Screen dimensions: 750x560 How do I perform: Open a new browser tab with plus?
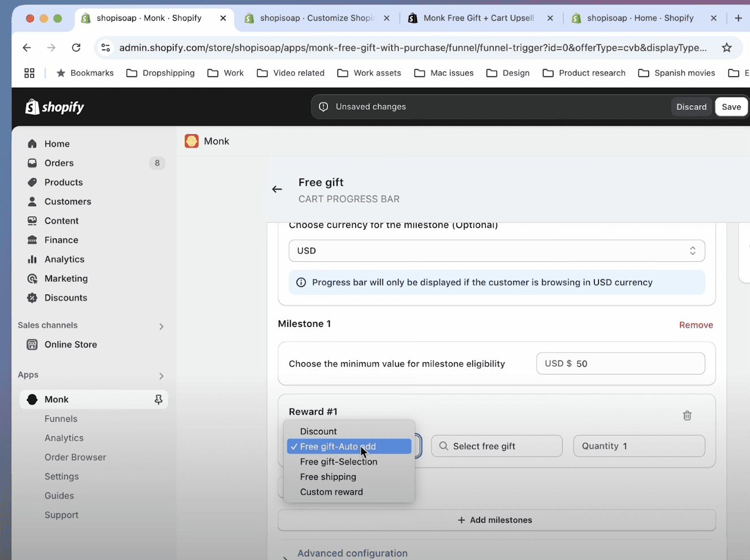pos(738,18)
